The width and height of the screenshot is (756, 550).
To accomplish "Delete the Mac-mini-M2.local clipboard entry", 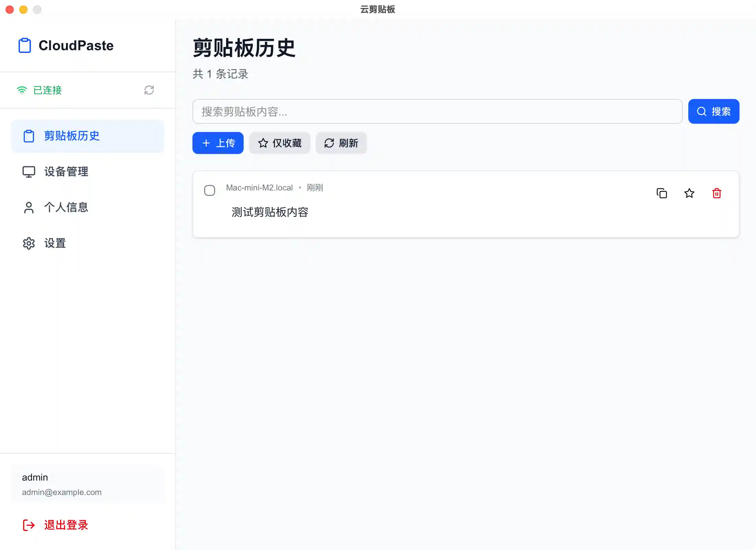I will click(x=716, y=193).
